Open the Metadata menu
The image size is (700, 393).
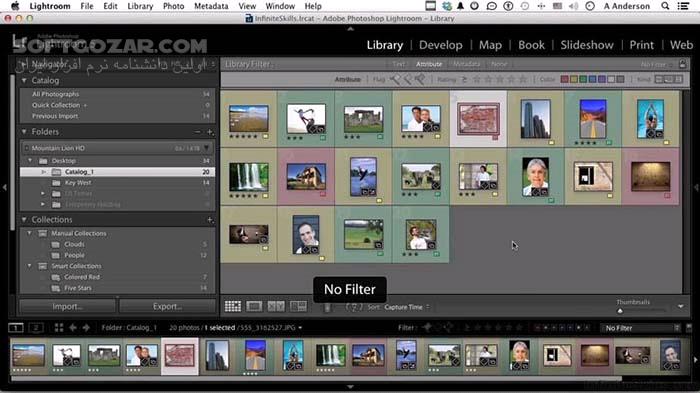click(211, 6)
